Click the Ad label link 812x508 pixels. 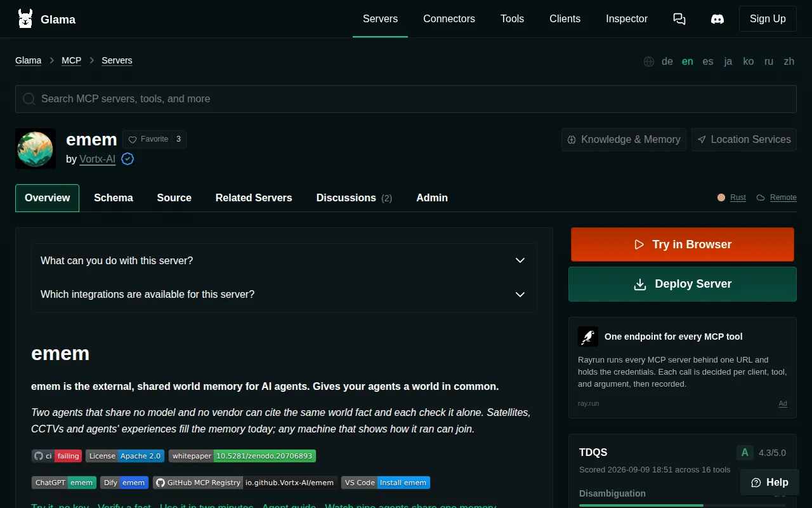pos(783,404)
